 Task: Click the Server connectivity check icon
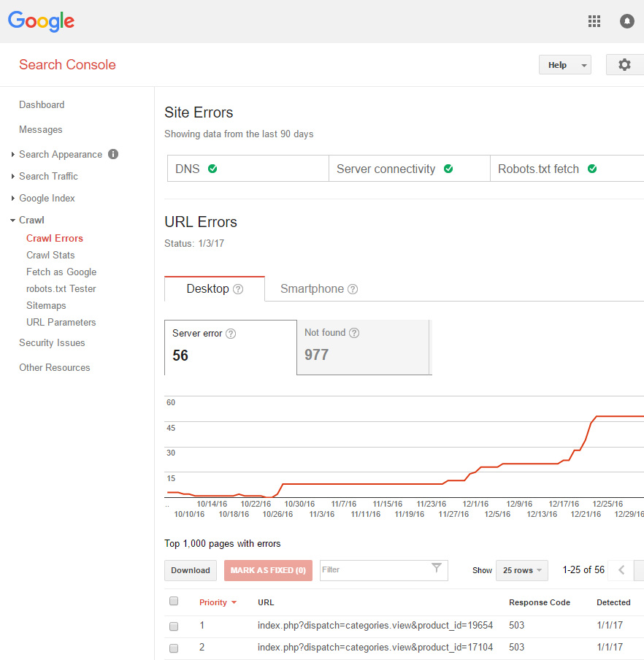tap(448, 169)
